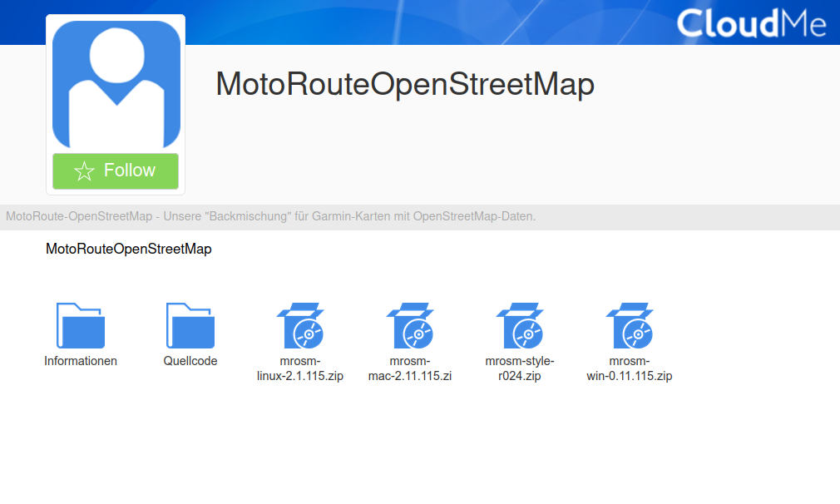
Task: Click the mrosm-mac-2.11.115.zi file name
Action: 410,368
